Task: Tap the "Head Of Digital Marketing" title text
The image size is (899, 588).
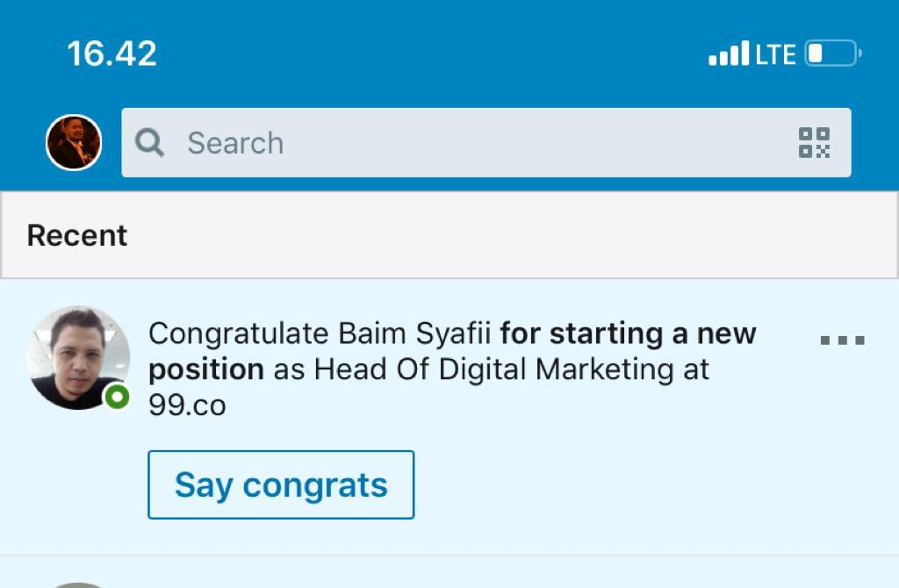Action: click(x=492, y=369)
